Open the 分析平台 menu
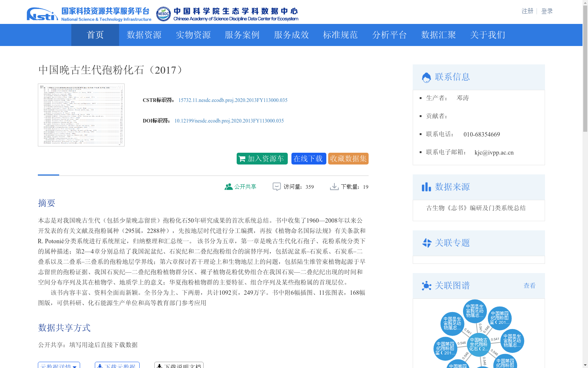This screenshot has width=588, height=368. pyautogui.click(x=390, y=35)
